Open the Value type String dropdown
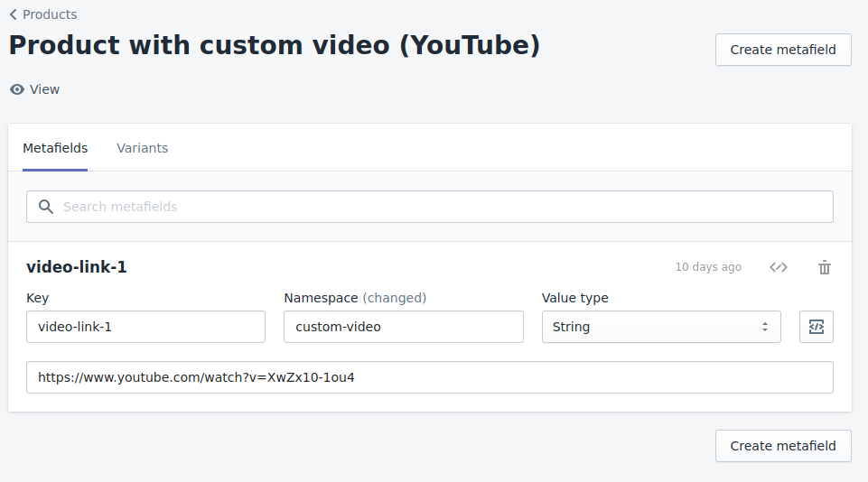Image resolution: width=868 pixels, height=482 pixels. [x=661, y=327]
